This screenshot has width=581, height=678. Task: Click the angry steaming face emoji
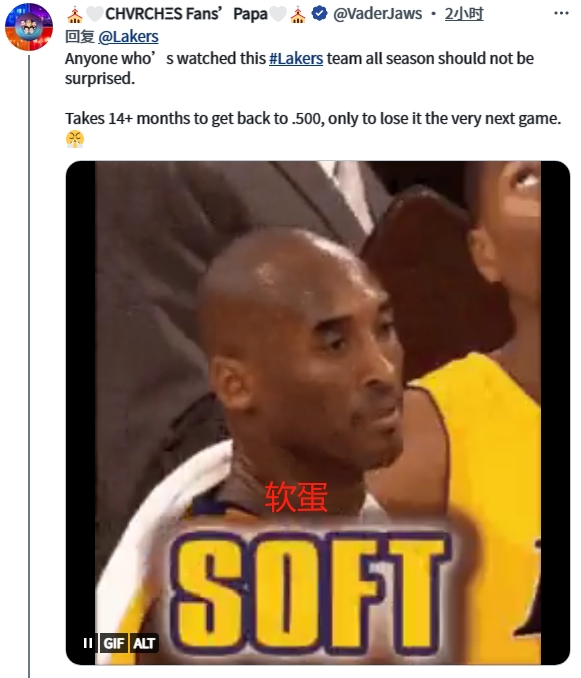coord(75,139)
